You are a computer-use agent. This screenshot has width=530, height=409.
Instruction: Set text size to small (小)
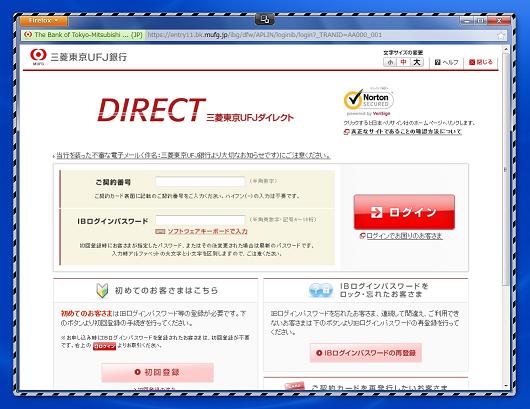[x=390, y=63]
